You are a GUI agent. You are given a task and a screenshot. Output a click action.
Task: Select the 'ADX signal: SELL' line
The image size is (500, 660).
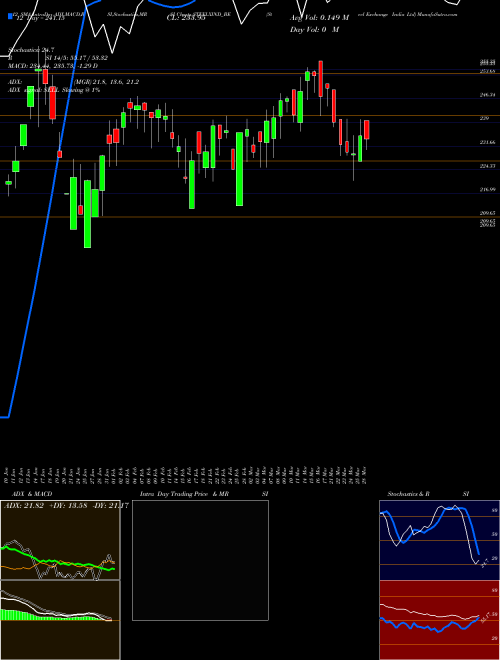tap(54, 90)
